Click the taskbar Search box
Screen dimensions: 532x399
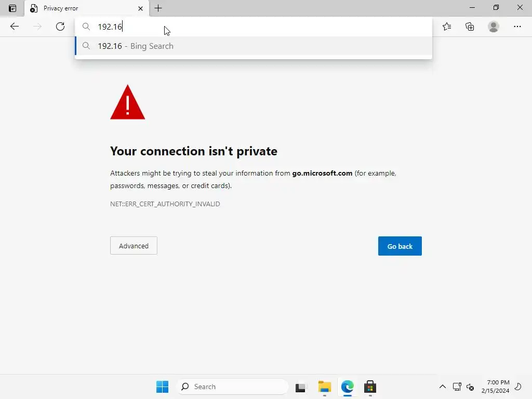click(x=233, y=387)
